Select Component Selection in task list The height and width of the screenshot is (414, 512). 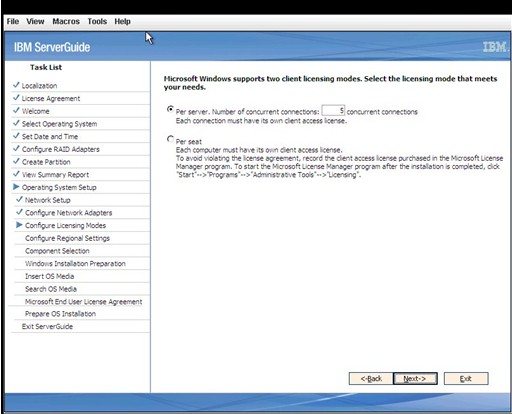click(57, 251)
